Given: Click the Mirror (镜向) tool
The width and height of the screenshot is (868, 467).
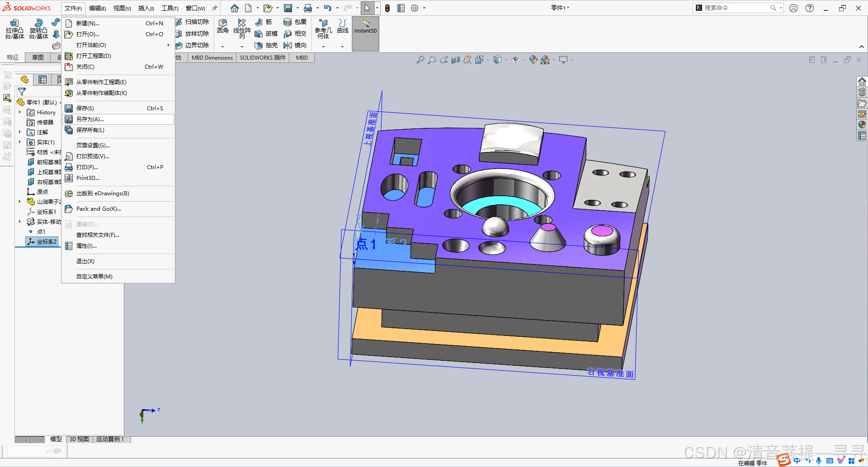Looking at the screenshot, I should [x=295, y=45].
